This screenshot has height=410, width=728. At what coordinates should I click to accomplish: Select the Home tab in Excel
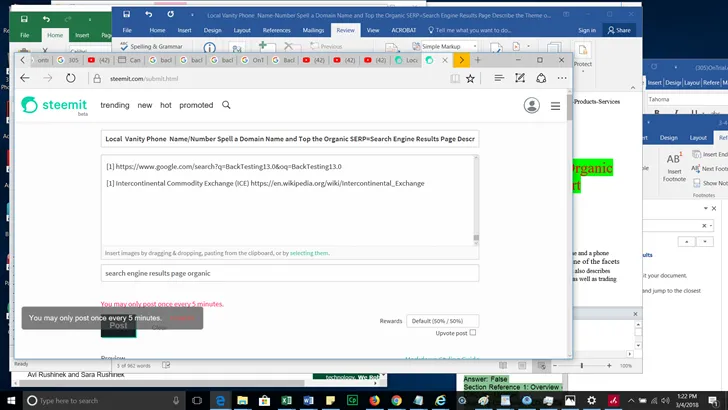(x=55, y=35)
